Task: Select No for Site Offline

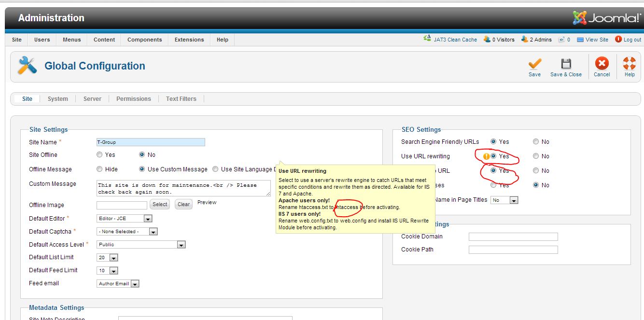Action: point(142,155)
